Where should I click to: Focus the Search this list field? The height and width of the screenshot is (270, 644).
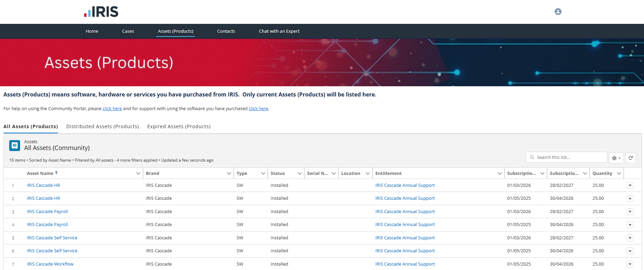click(567, 157)
